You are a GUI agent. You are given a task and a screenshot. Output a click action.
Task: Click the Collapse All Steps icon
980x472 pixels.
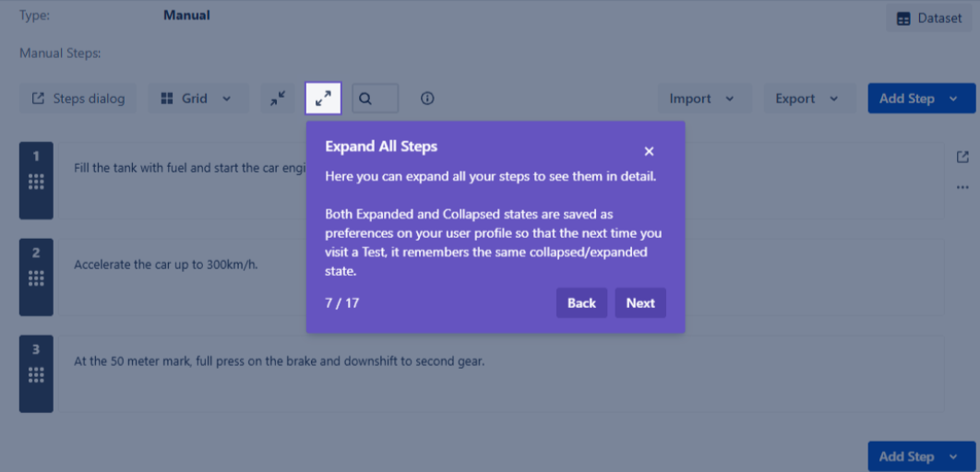coord(278,99)
